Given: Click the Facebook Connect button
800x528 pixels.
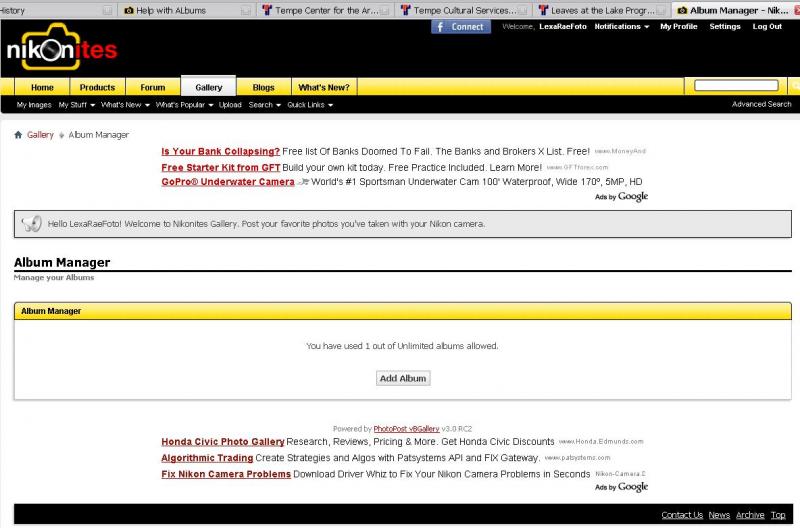Looking at the screenshot, I should pyautogui.click(x=461, y=27).
